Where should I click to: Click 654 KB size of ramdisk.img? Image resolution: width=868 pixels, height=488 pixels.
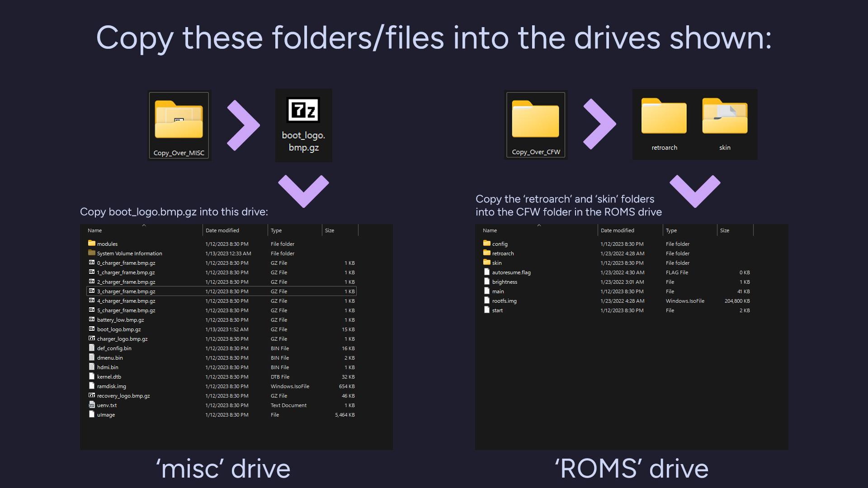tap(347, 386)
